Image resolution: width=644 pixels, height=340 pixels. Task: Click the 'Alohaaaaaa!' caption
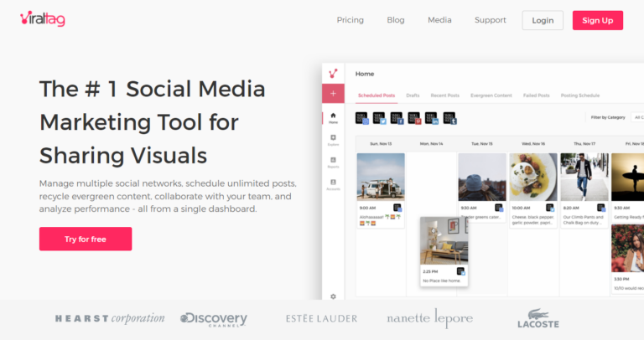click(x=381, y=220)
